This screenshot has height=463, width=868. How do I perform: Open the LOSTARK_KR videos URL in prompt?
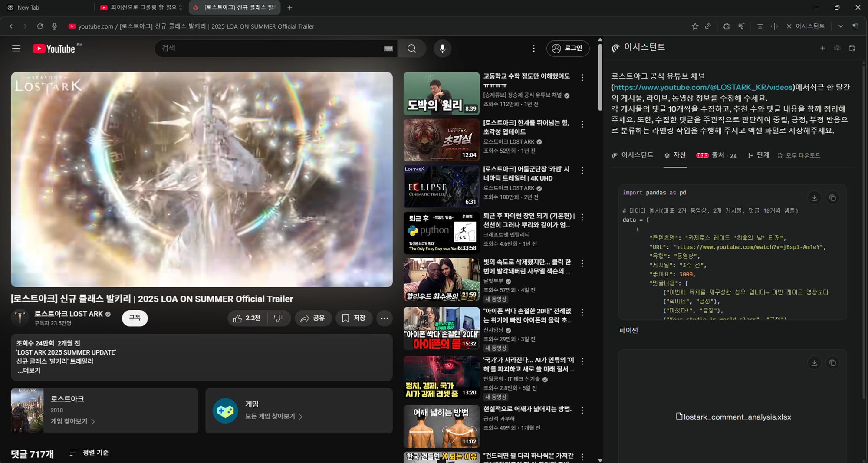click(703, 87)
